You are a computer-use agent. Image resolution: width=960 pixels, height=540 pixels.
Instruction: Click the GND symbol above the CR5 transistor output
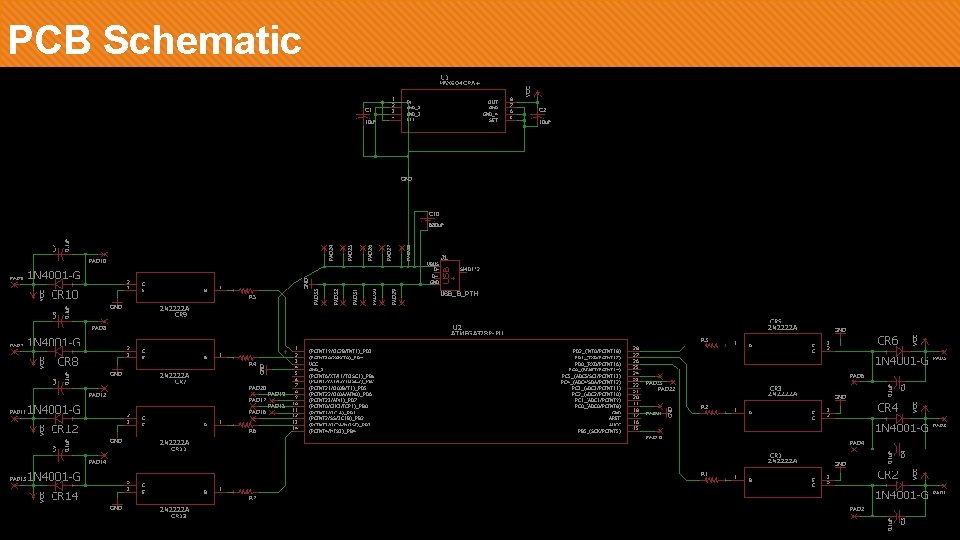[840, 331]
